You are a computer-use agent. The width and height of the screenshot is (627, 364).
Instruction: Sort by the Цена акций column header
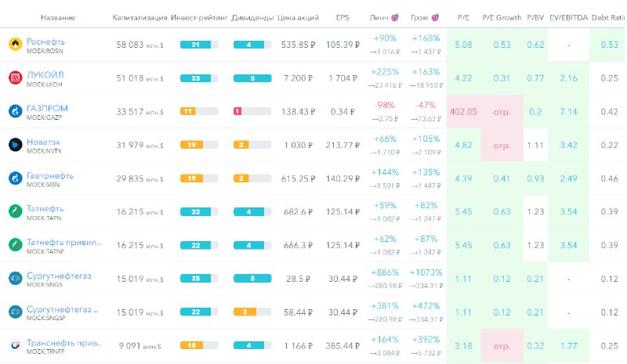point(299,17)
